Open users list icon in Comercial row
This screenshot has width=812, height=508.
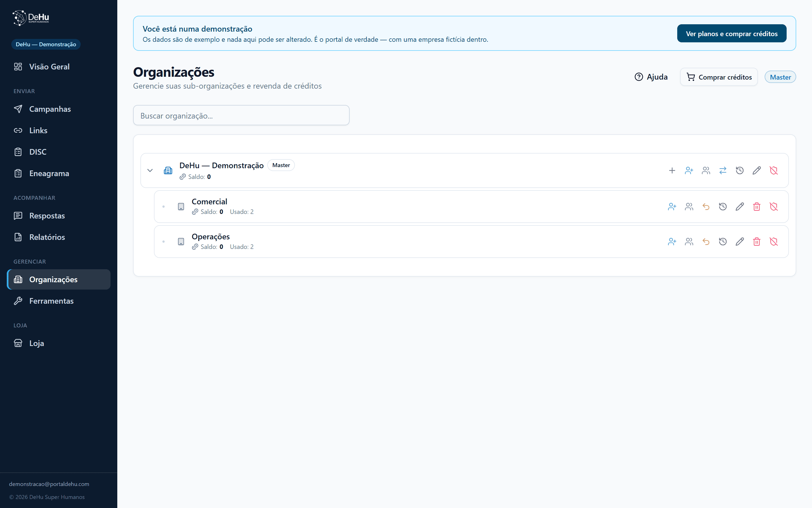(689, 207)
